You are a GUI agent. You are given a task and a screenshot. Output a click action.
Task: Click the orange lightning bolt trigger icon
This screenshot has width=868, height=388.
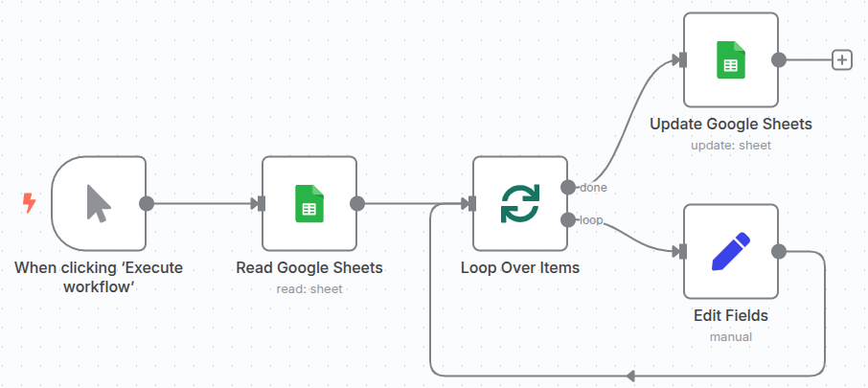[x=29, y=203]
